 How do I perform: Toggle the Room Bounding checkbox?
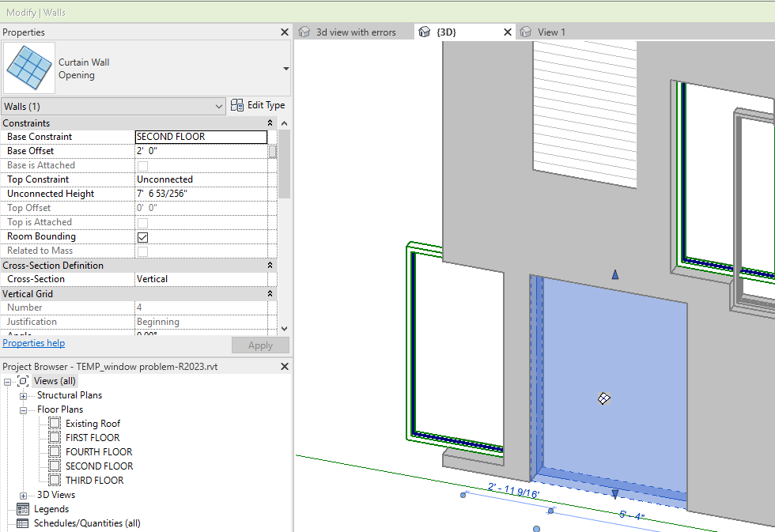[143, 237]
